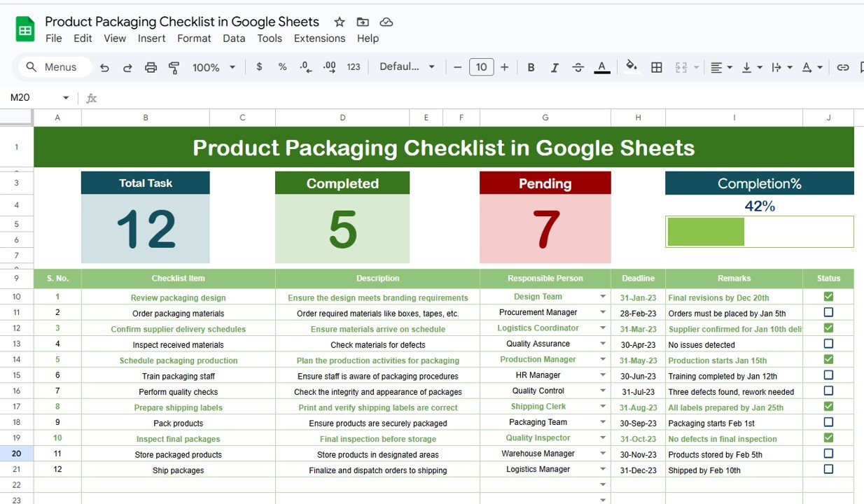Open Quality Assurance dropdown arrow
The width and height of the screenshot is (864, 504).
pos(603,344)
